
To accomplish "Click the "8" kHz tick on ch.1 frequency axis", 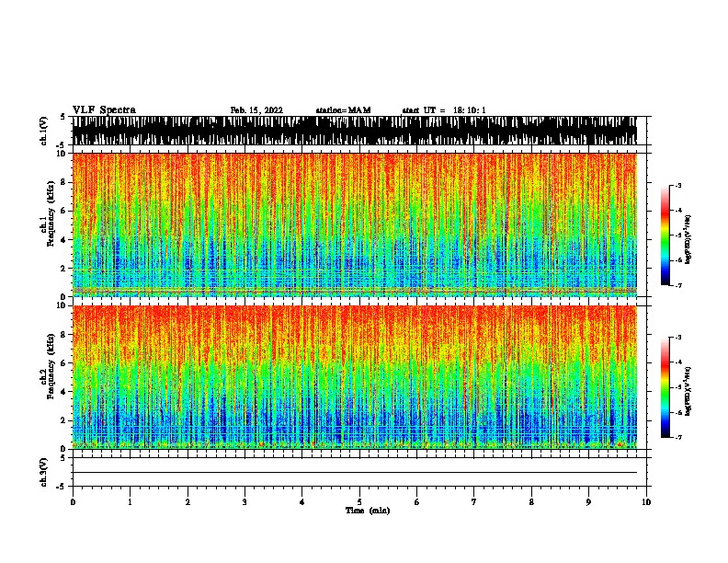I will [x=64, y=182].
